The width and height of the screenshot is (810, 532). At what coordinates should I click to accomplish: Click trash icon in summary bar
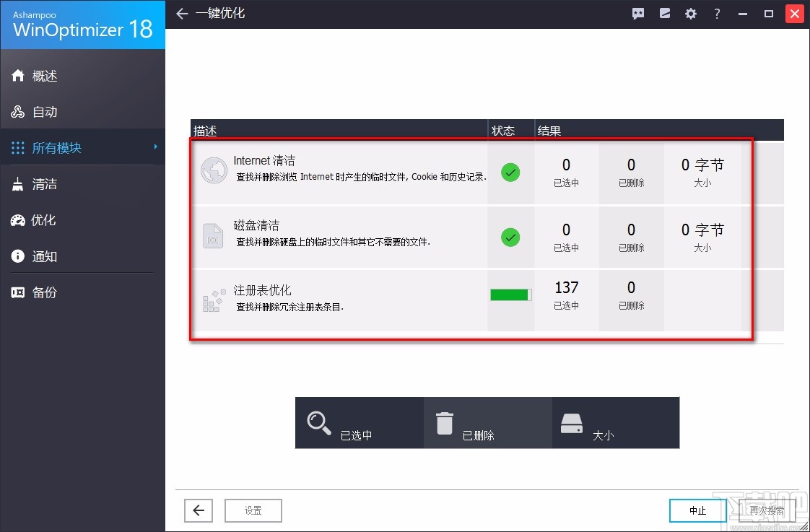444,424
